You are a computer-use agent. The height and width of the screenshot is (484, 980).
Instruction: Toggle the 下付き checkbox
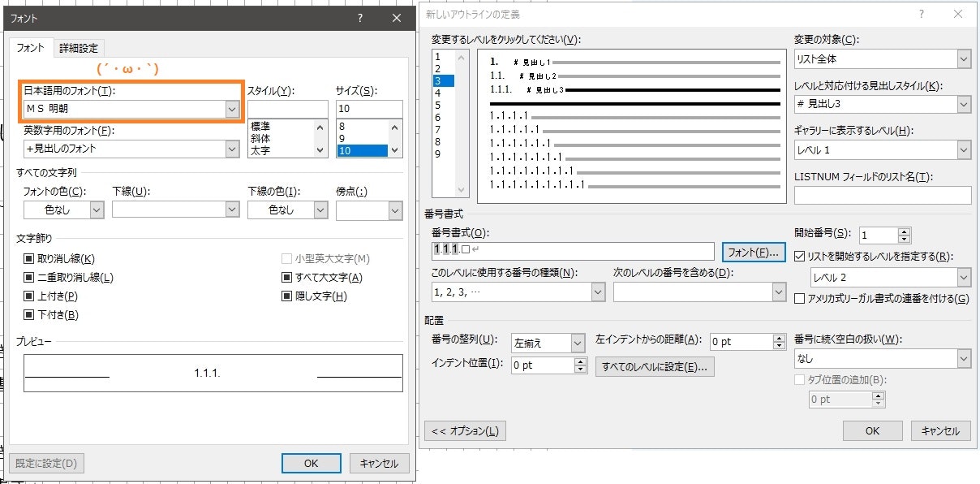[30, 315]
